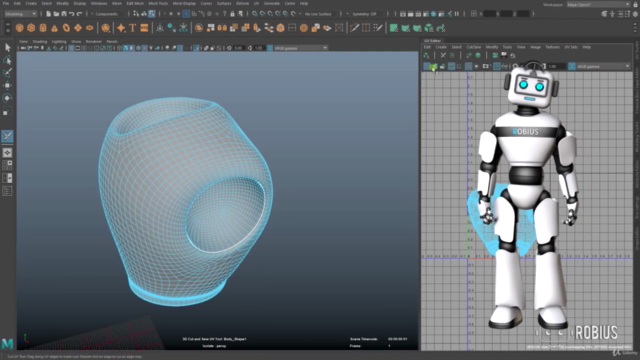Viewport: 640px width, 360px height.
Task: Create polygon Type text from shelf
Action: (x=133, y=28)
